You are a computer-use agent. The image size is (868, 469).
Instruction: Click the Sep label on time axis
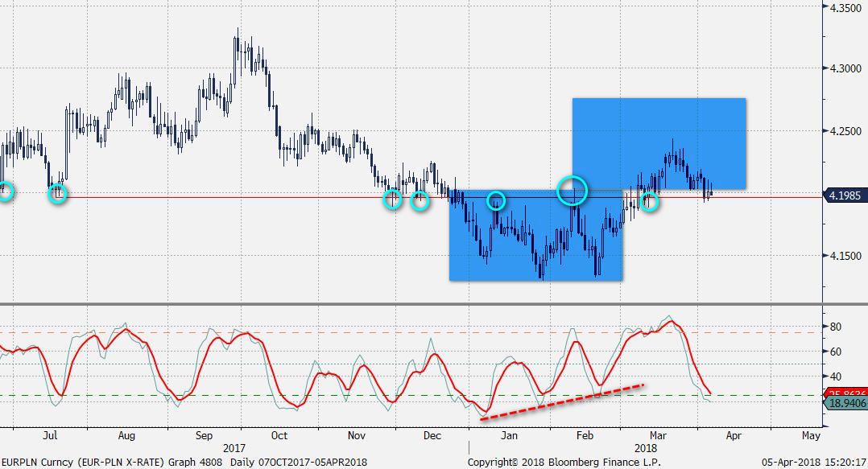click(204, 436)
